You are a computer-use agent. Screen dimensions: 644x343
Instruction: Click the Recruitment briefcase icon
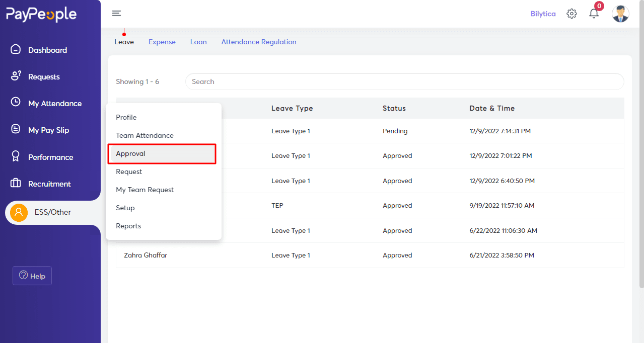pyautogui.click(x=16, y=183)
